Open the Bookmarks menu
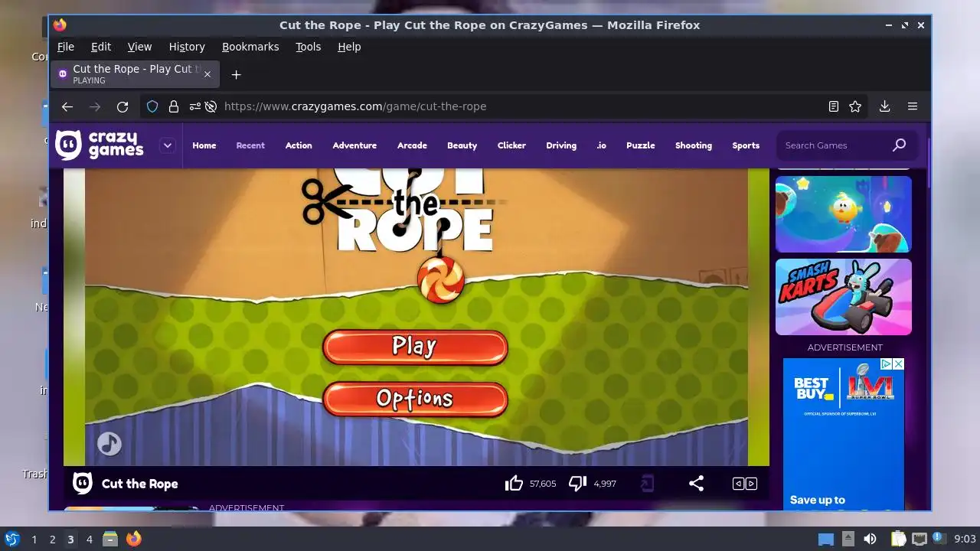This screenshot has width=980, height=551. 250,47
